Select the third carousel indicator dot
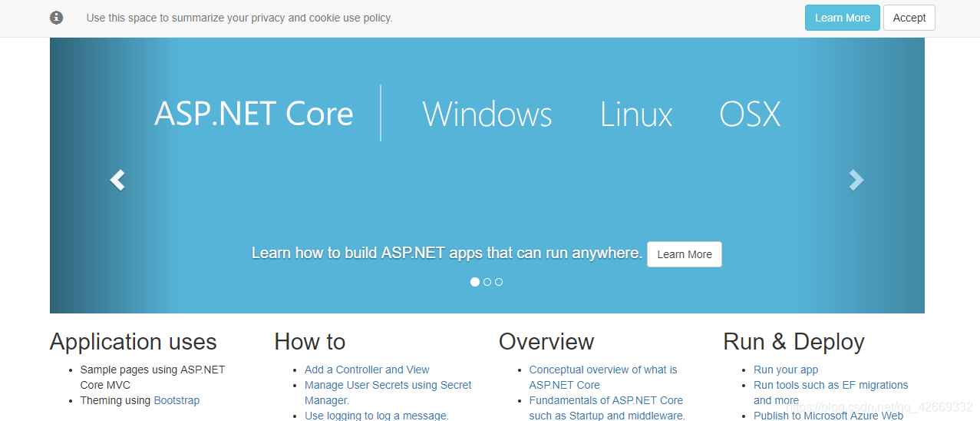This screenshot has height=421, width=980. tap(499, 282)
